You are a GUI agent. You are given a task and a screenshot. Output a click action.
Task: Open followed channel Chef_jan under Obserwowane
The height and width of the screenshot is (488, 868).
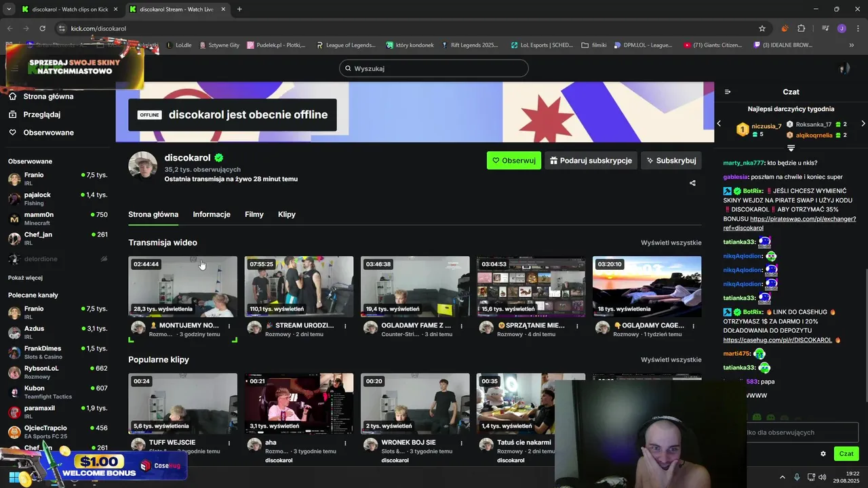tap(58, 238)
